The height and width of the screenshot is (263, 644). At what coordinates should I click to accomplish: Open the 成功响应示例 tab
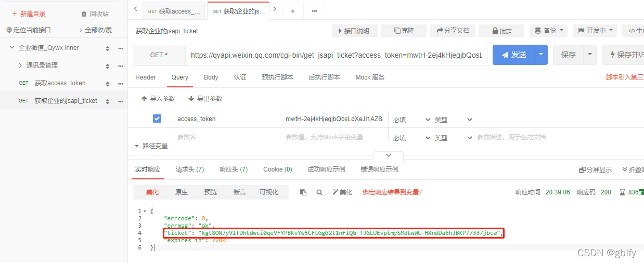point(326,169)
